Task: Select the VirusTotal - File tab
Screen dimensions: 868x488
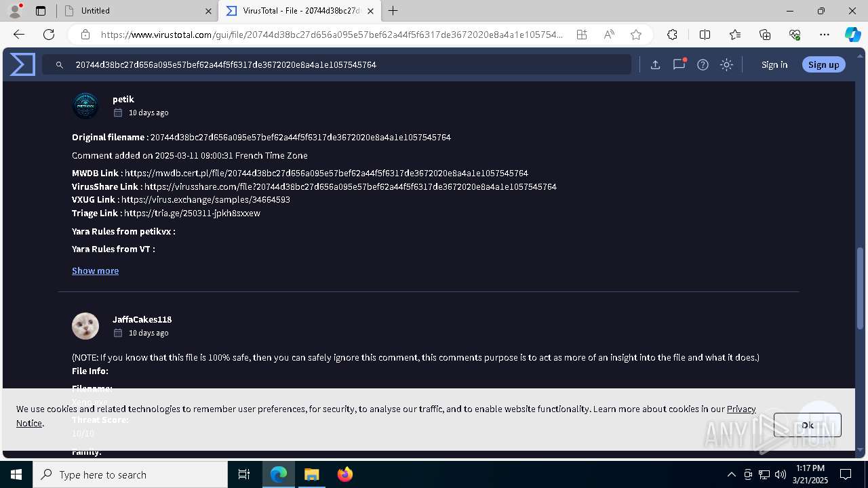Action: (300, 11)
